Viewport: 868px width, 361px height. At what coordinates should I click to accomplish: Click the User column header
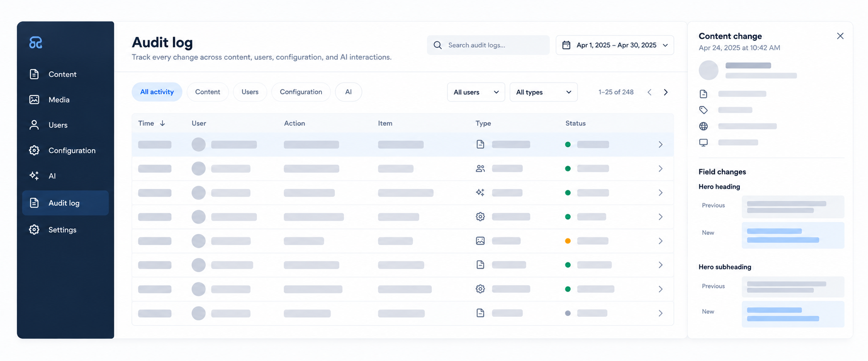coord(199,123)
